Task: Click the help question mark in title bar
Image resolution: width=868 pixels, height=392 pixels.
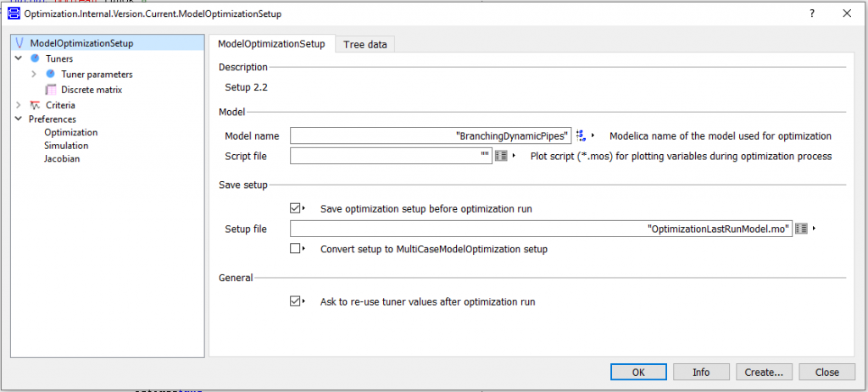Action: (812, 14)
